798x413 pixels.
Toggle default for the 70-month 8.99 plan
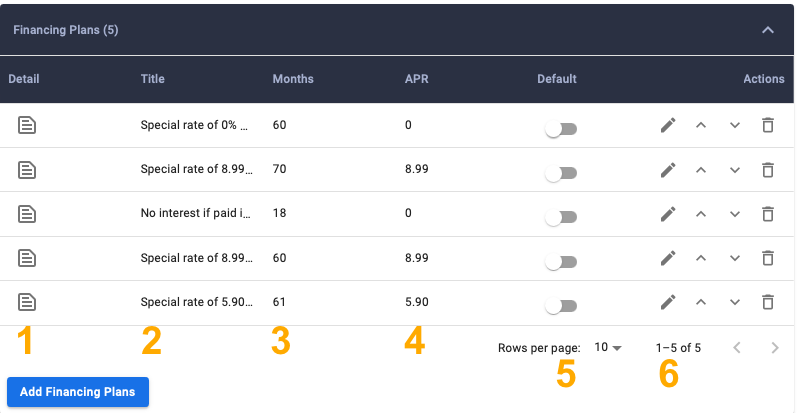(x=560, y=174)
